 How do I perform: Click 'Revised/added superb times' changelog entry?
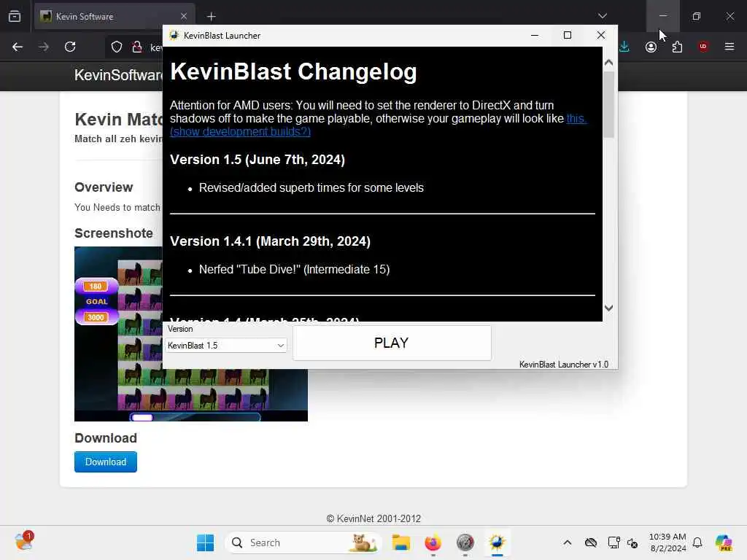point(311,187)
